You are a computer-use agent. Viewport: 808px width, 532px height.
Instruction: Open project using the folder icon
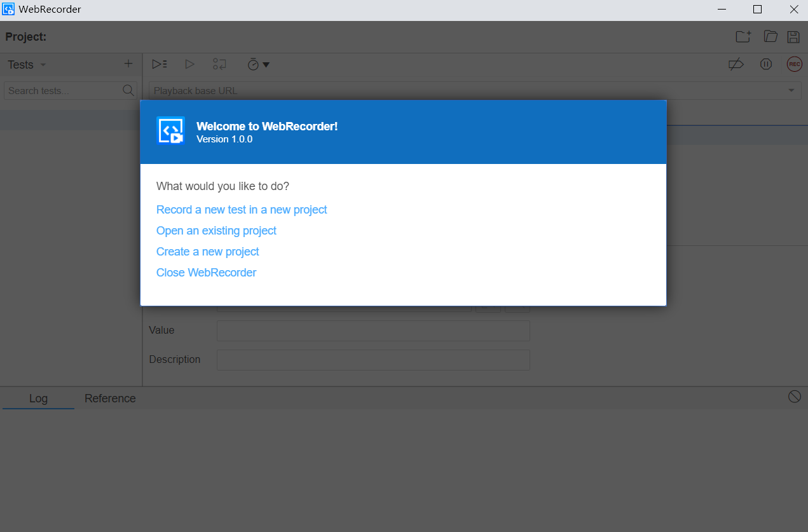pos(770,37)
